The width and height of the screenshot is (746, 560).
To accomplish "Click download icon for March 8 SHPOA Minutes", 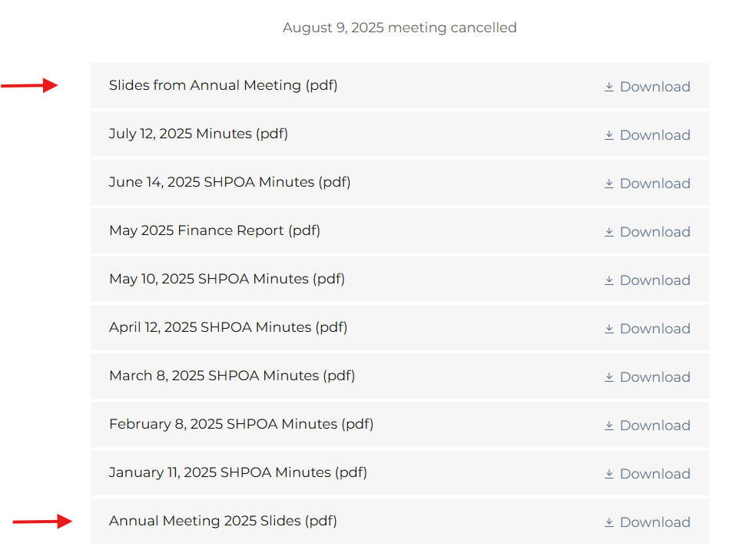I will pos(609,377).
